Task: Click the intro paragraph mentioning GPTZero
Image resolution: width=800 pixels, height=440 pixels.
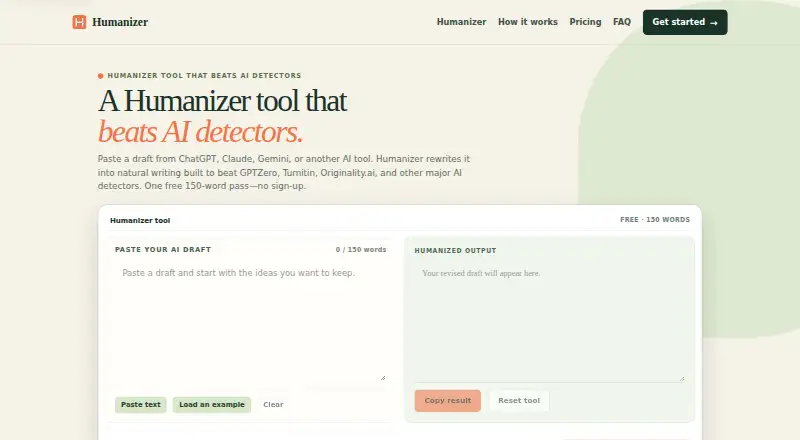Action: point(284,173)
